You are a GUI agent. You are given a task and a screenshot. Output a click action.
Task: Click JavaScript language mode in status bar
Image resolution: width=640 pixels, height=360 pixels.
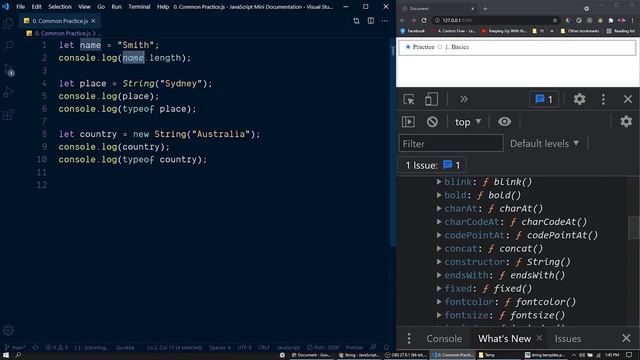[x=289, y=347]
